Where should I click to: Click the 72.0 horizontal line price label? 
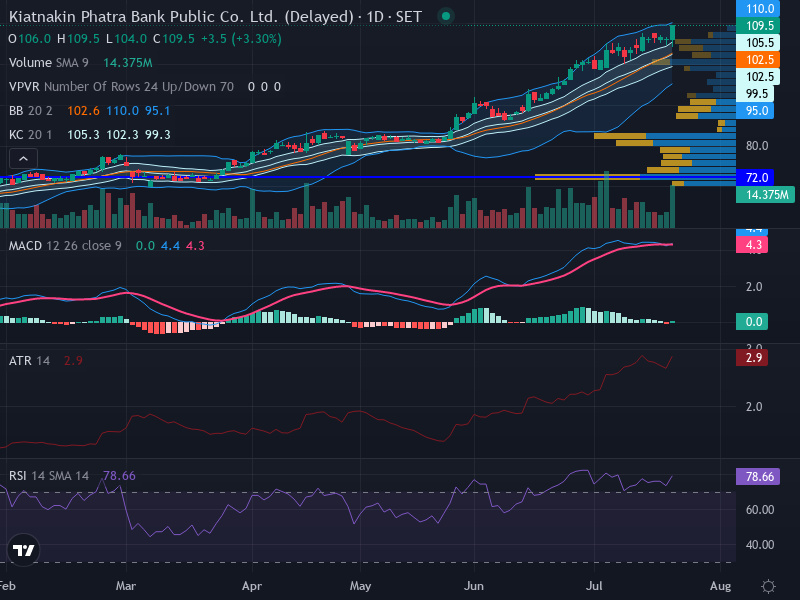[x=755, y=178]
